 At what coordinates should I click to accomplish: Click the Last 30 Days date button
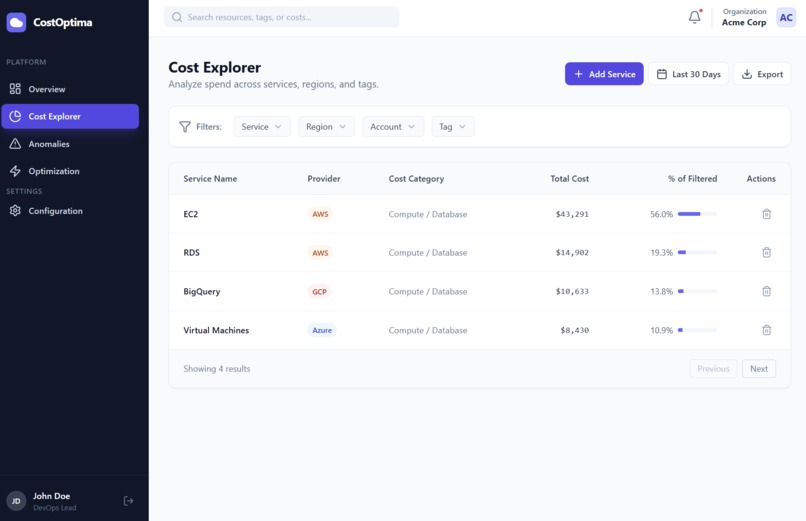click(688, 74)
